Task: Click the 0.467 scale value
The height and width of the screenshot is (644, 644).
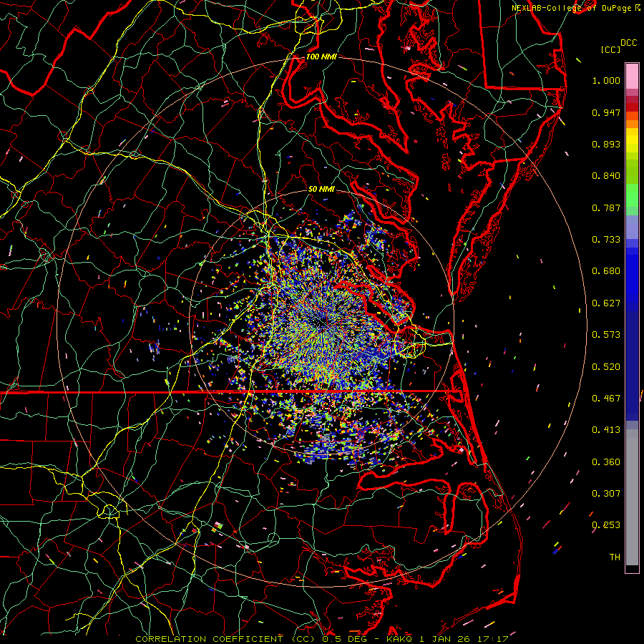Action: coord(606,399)
